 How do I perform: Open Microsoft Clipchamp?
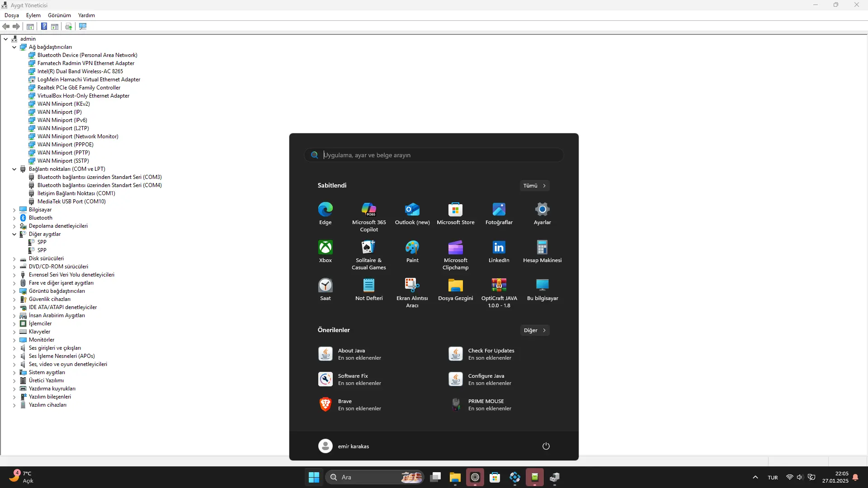(x=456, y=255)
